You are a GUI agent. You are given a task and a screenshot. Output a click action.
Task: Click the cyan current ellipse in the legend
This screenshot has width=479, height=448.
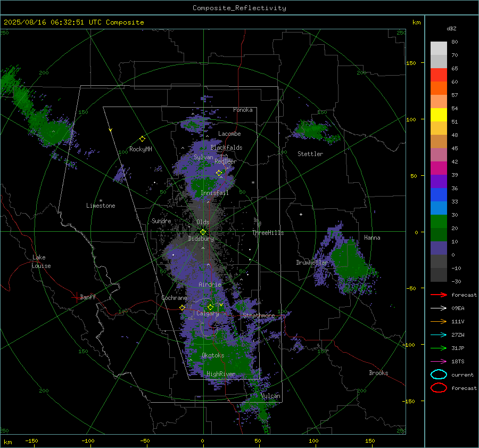coord(439,374)
